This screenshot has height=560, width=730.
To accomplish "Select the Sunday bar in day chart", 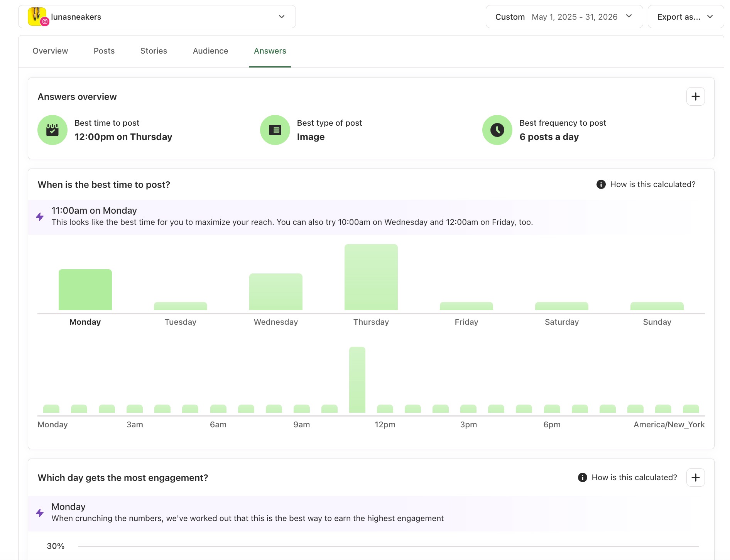I will tap(657, 306).
